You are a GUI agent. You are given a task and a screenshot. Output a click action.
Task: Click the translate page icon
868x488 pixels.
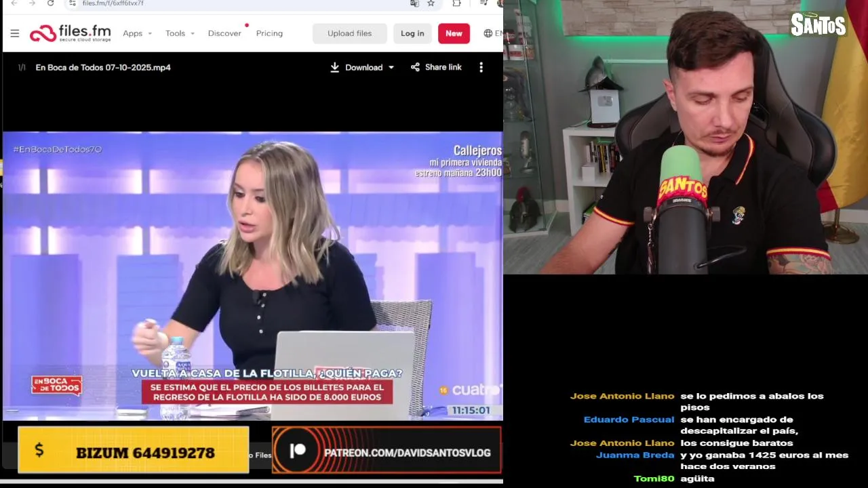click(414, 3)
